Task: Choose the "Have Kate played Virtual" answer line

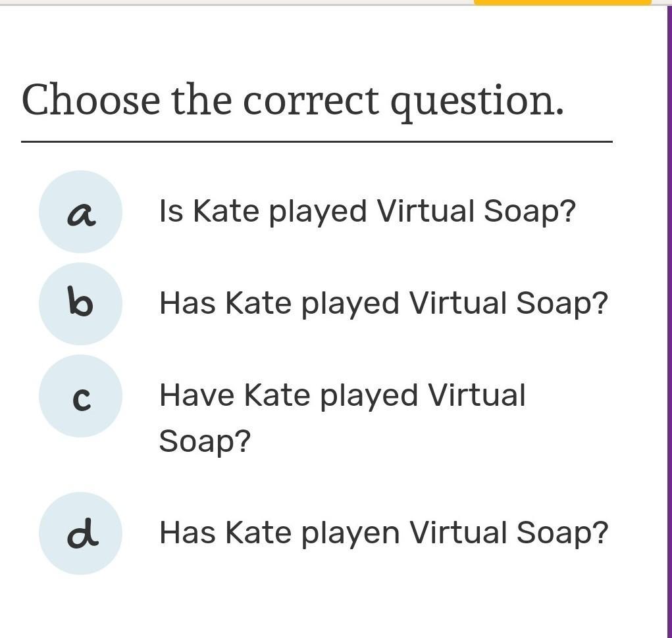Action: [x=342, y=396]
